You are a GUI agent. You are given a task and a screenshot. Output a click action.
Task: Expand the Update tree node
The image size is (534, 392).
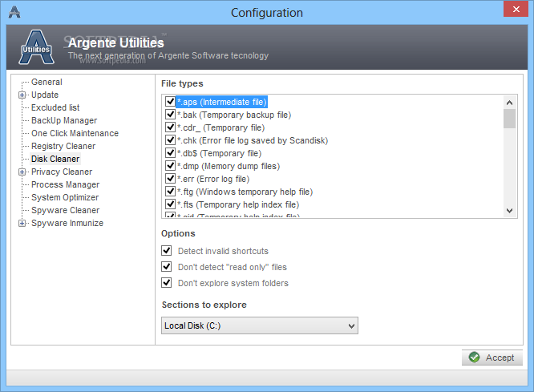click(22, 95)
